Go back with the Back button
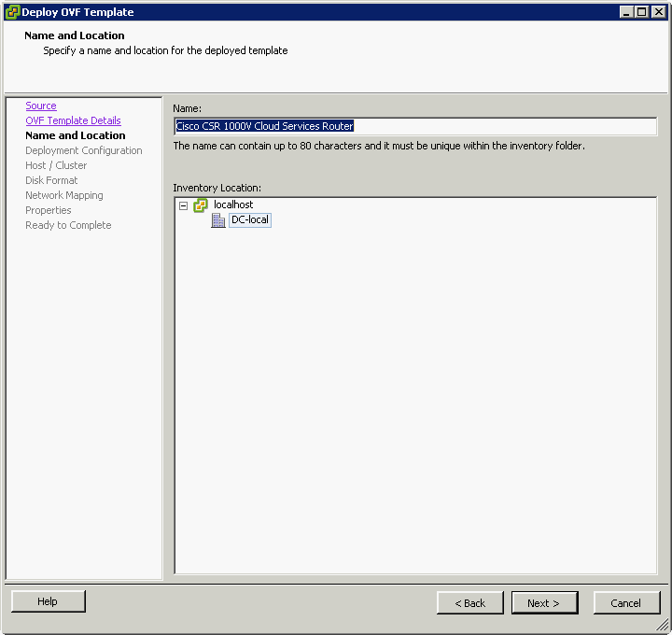Image resolution: width=672 pixels, height=635 pixels. [469, 603]
